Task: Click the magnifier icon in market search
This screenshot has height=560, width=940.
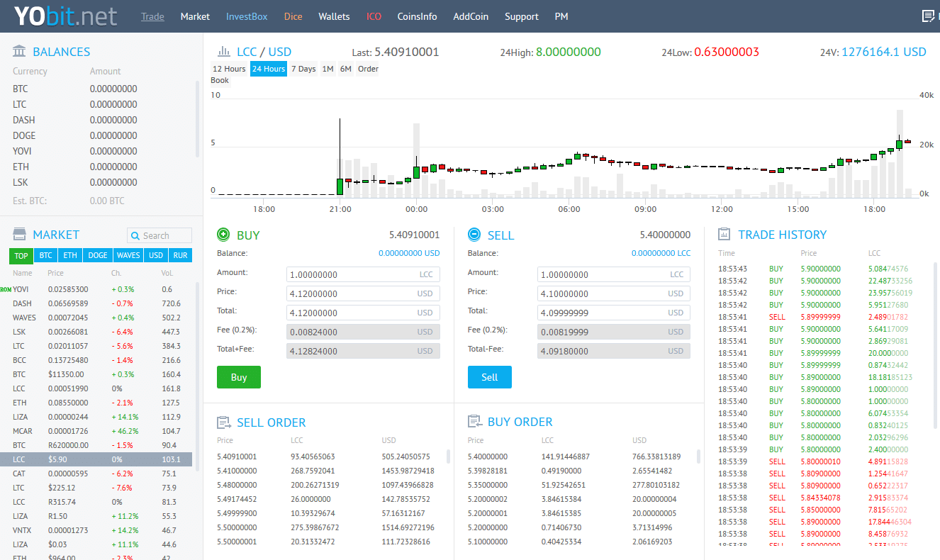Action: click(135, 235)
